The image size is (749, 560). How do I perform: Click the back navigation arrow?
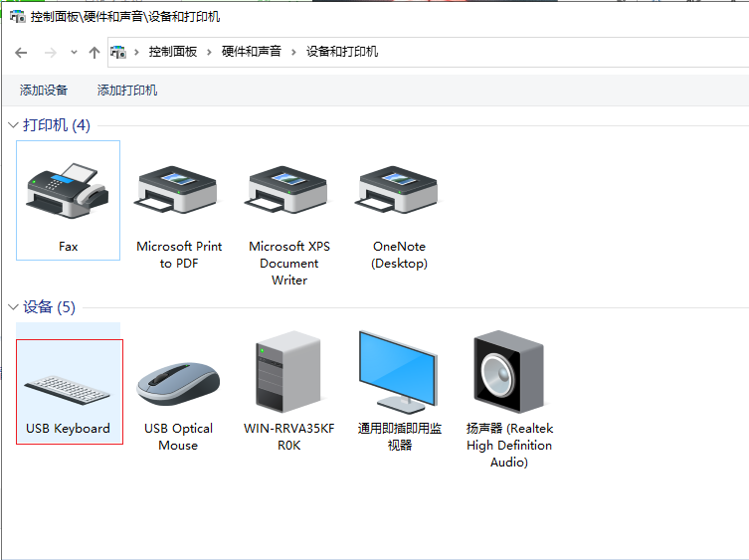pyautogui.click(x=21, y=53)
